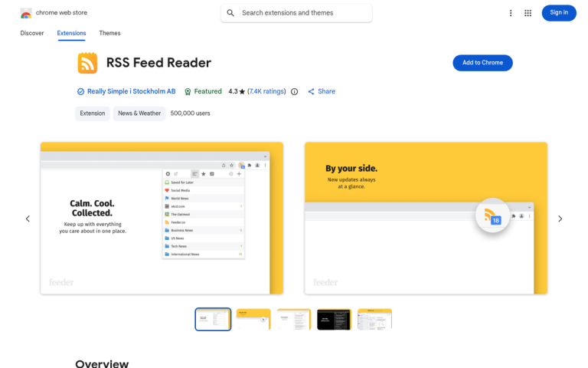The image size is (588, 368).
Task: Select the third screenshot thumbnail
Action: point(294,320)
